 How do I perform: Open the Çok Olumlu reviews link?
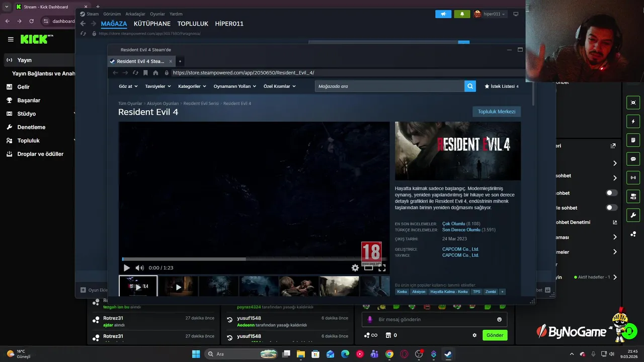click(454, 224)
